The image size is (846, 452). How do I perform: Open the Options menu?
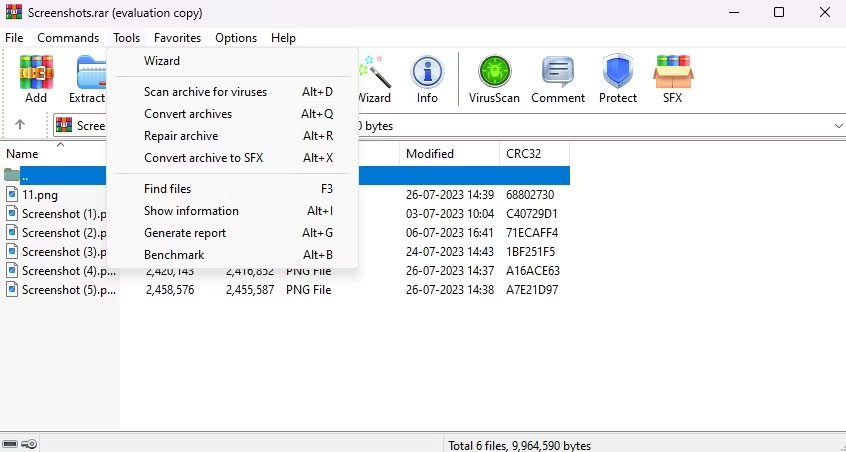coord(236,38)
